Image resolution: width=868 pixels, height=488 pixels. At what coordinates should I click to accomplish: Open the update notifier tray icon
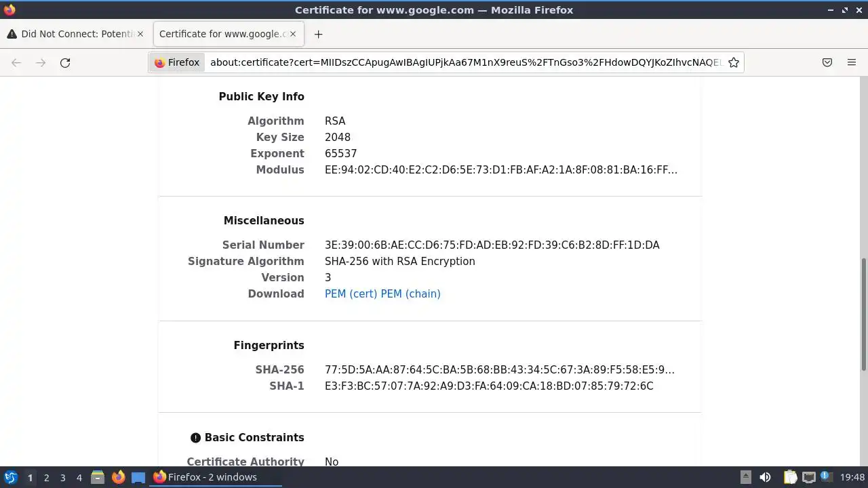click(825, 476)
